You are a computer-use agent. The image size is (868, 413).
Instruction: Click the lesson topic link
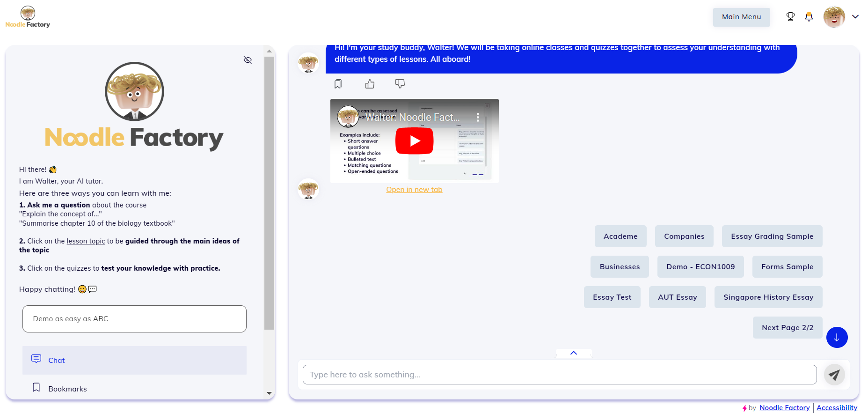[x=86, y=241]
